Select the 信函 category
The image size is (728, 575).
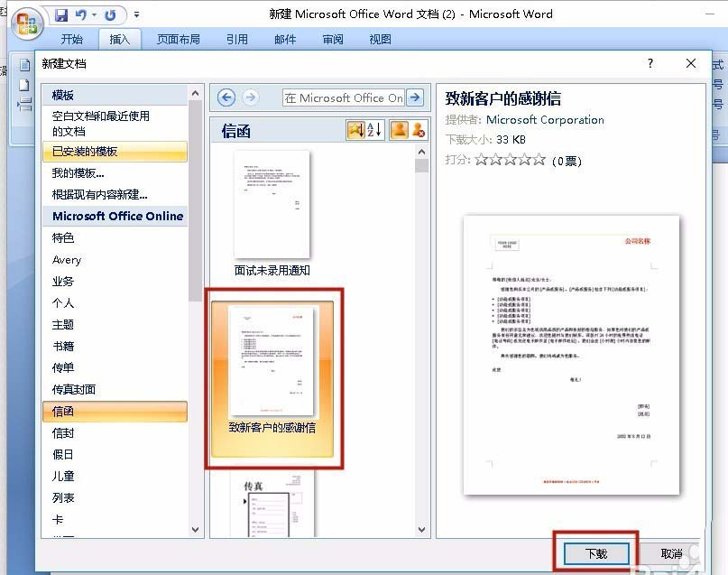tap(115, 412)
